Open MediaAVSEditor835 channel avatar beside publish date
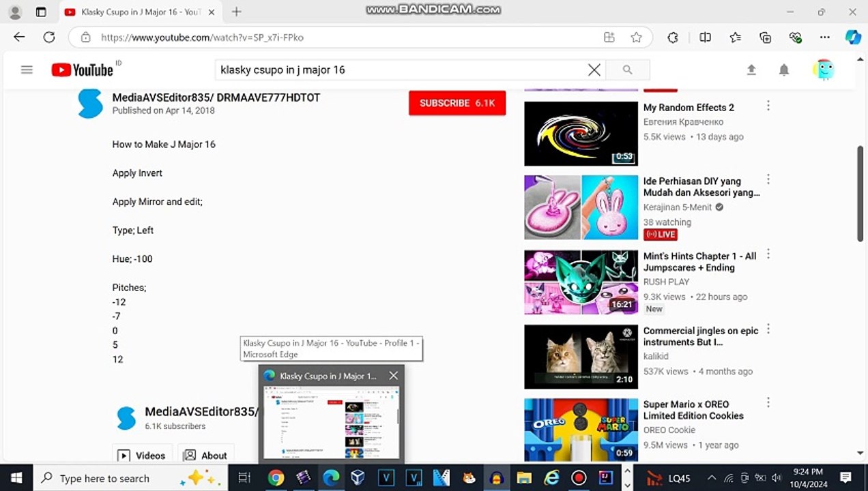The image size is (868, 491). pyautogui.click(x=90, y=103)
